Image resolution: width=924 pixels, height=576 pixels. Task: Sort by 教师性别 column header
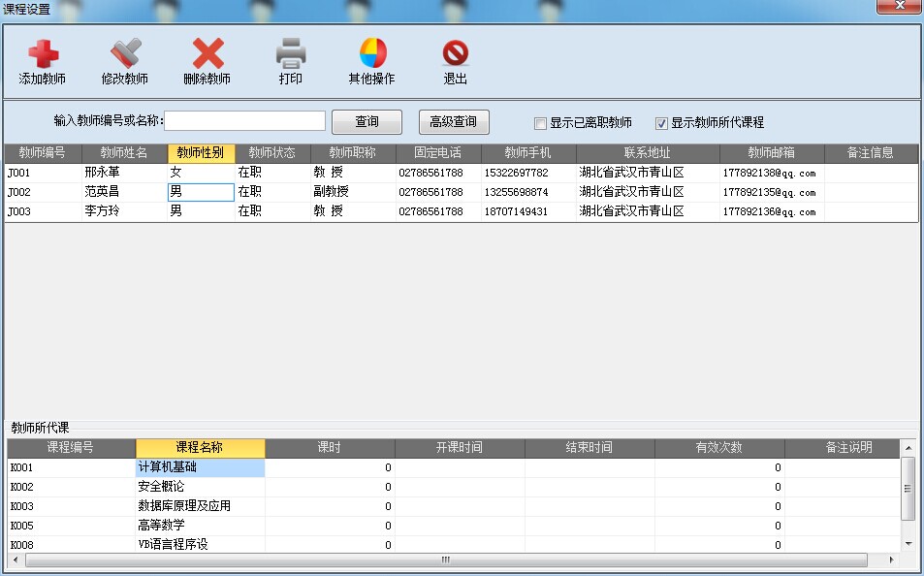point(201,153)
